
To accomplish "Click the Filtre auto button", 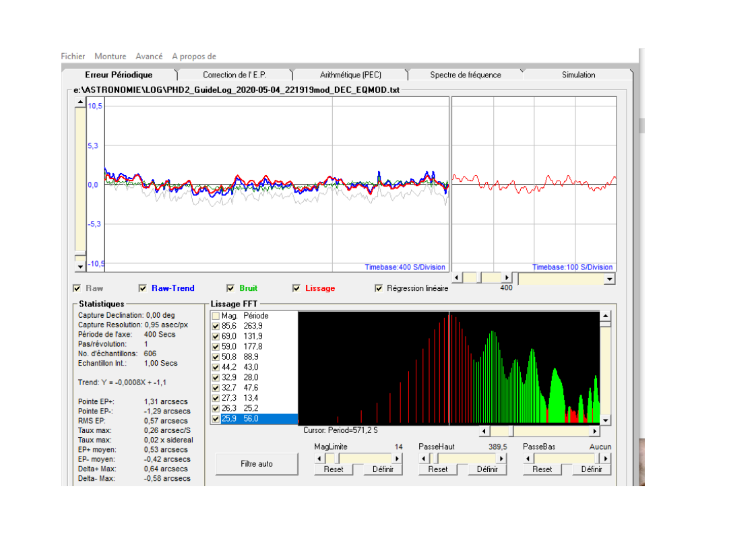I will (x=257, y=463).
